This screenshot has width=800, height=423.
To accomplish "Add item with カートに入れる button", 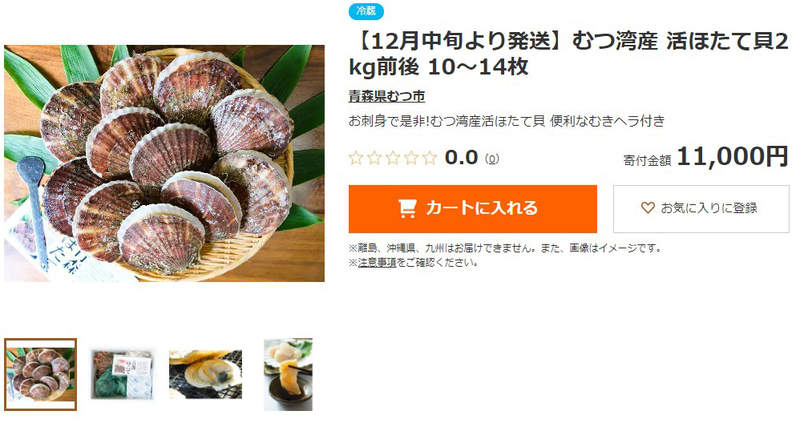I will [472, 209].
